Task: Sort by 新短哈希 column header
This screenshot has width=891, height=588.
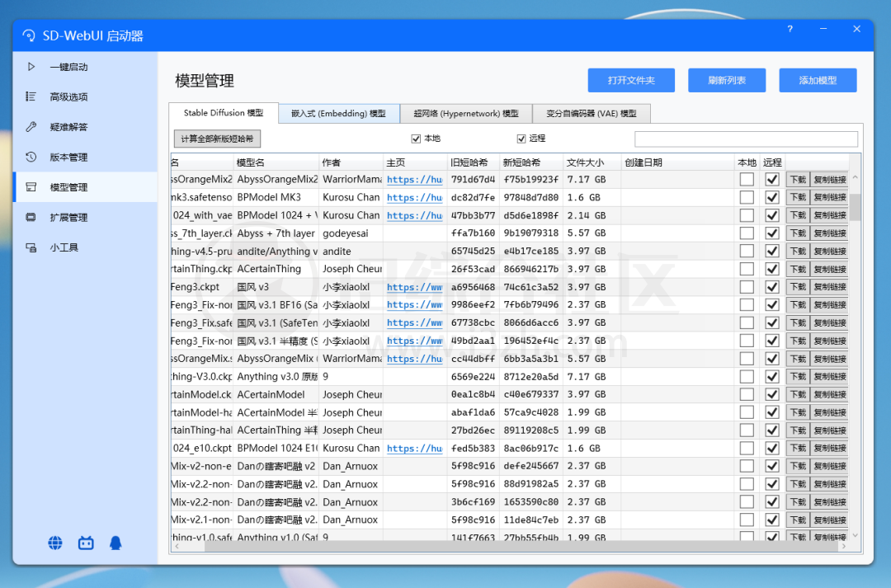Action: (531, 162)
